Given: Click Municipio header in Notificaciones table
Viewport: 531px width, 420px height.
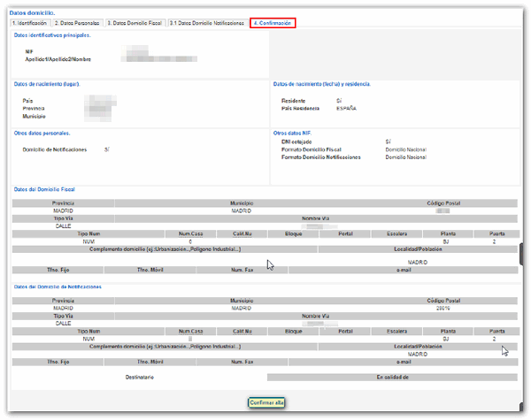Looking at the screenshot, I should click(242, 301).
